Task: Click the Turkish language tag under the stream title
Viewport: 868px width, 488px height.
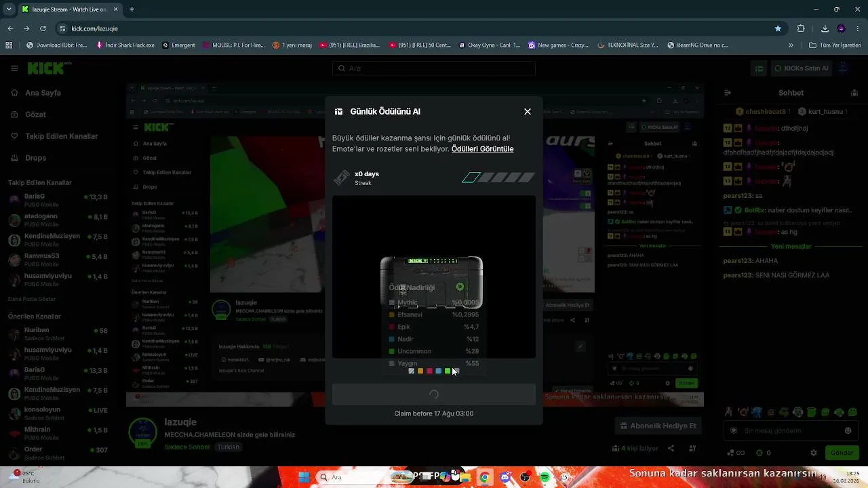Action: pyautogui.click(x=228, y=447)
